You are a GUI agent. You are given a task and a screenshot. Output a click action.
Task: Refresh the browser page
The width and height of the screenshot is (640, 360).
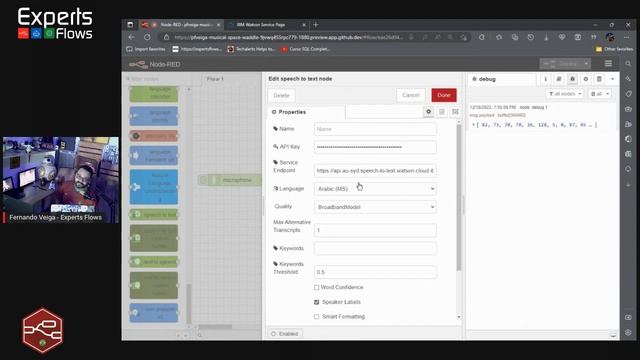point(147,37)
